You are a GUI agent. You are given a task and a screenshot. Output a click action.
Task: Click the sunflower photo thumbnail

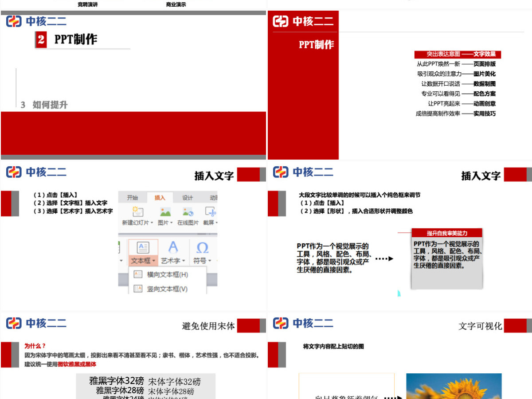coord(454,386)
